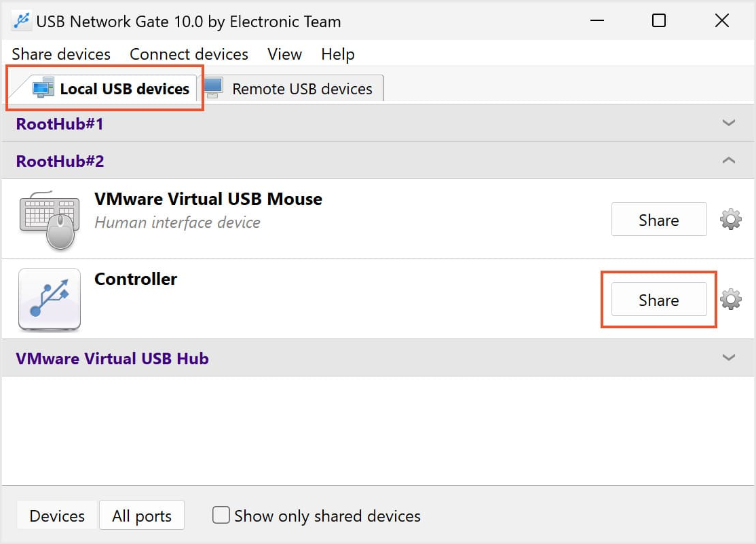Open settings gear for Controller device
The image size is (756, 544).
730,299
